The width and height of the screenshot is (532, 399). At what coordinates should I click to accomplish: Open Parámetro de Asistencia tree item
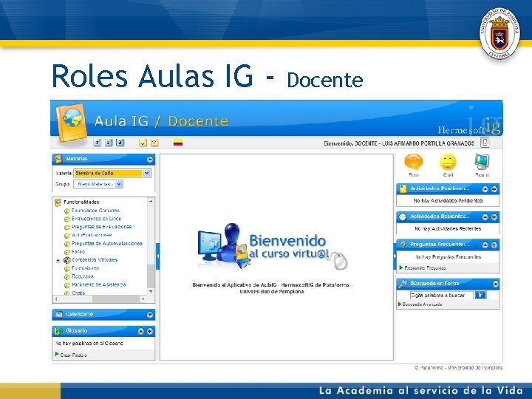[99, 284]
